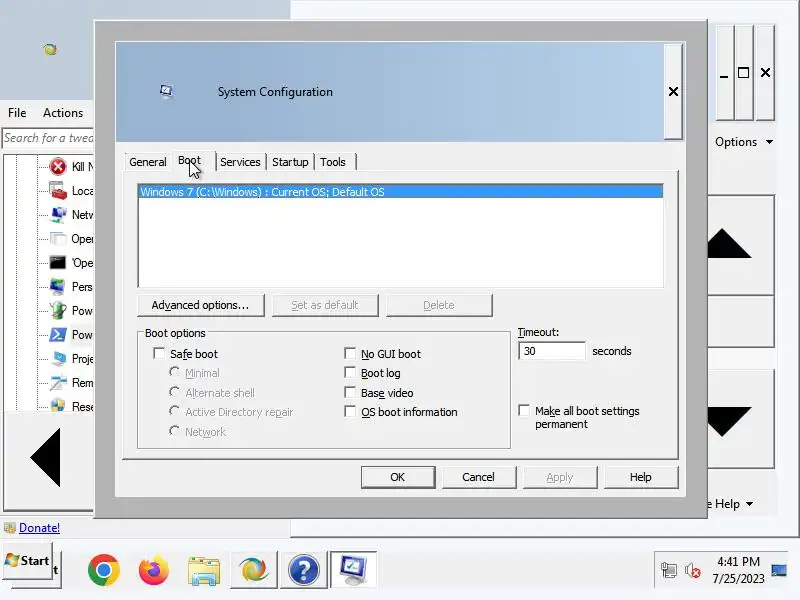
Task: Click the muted volume tray icon
Action: pos(693,570)
